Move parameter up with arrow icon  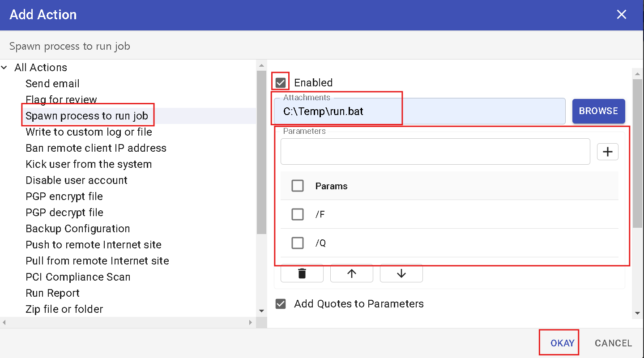point(352,273)
